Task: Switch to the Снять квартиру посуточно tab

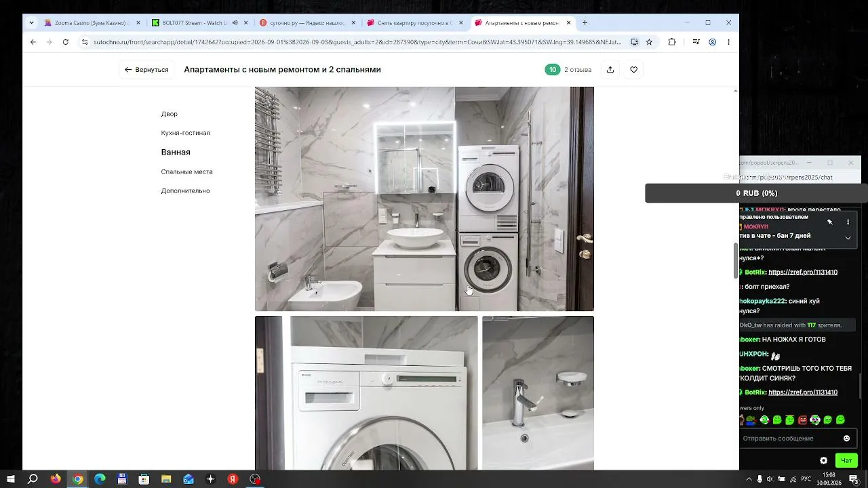Action: pos(415,22)
